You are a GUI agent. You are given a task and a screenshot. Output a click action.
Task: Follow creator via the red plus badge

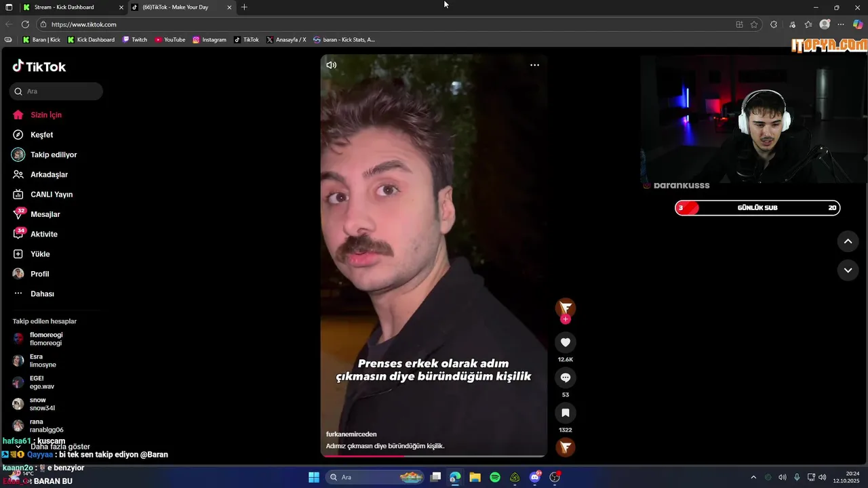point(566,319)
